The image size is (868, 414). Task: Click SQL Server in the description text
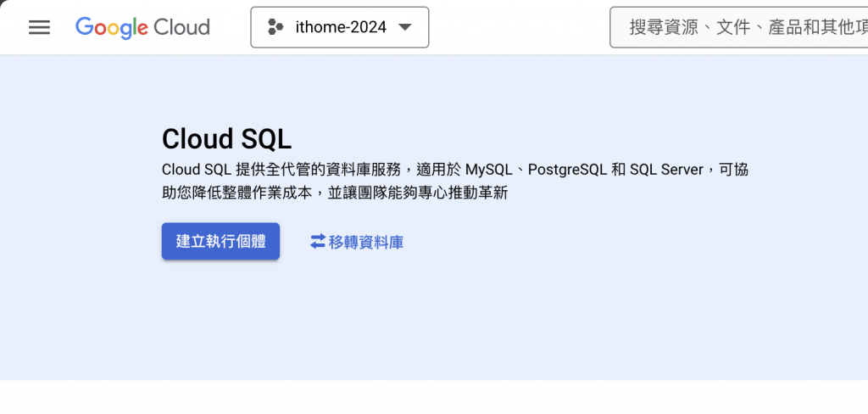pyautogui.click(x=666, y=170)
